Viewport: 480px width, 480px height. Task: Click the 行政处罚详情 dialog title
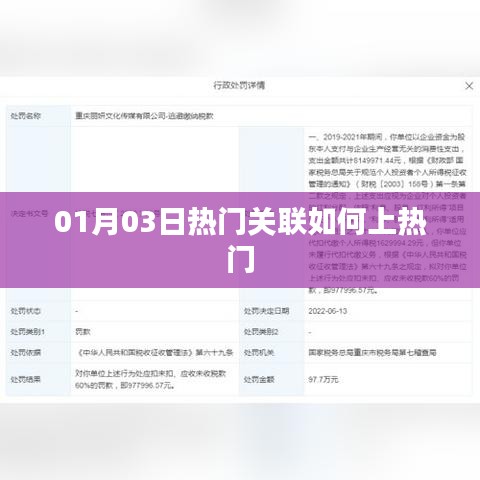(239, 85)
